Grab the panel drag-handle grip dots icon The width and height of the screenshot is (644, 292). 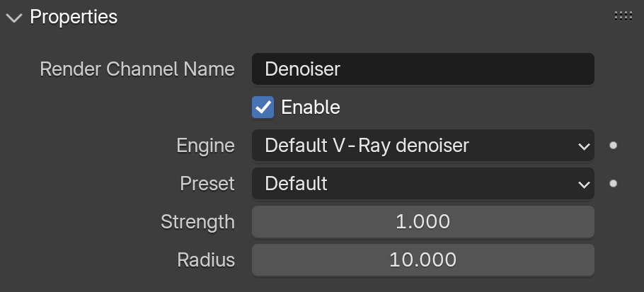623,16
